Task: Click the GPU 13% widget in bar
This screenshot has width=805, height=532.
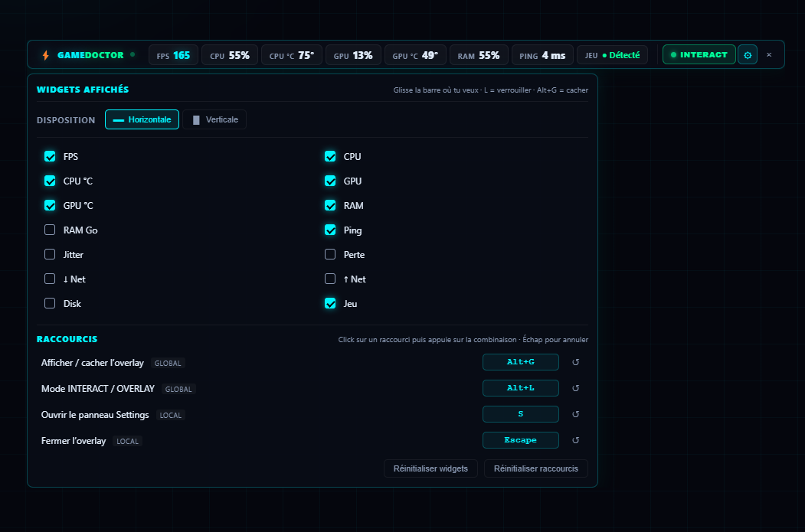Action: coord(353,55)
